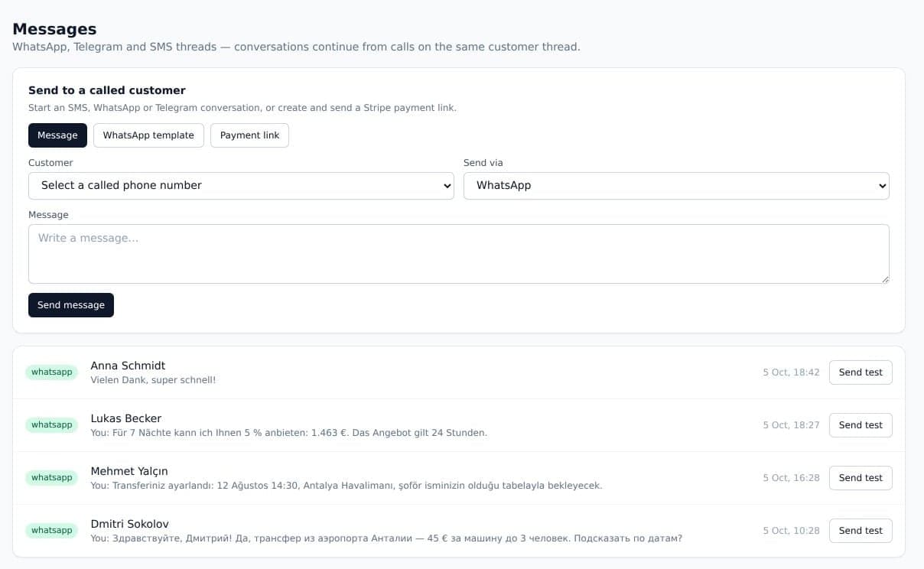The height and width of the screenshot is (569, 924).
Task: Click the '5 Oct, 16:28' timestamp
Action: click(x=791, y=478)
